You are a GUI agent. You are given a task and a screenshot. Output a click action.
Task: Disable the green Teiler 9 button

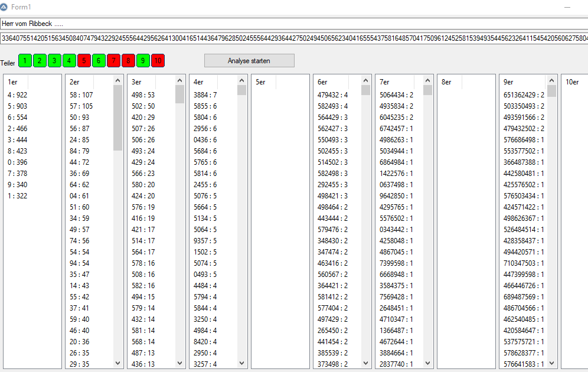tap(143, 60)
